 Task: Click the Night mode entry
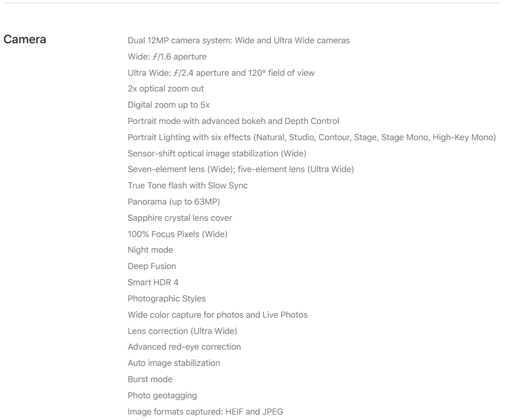tap(150, 250)
